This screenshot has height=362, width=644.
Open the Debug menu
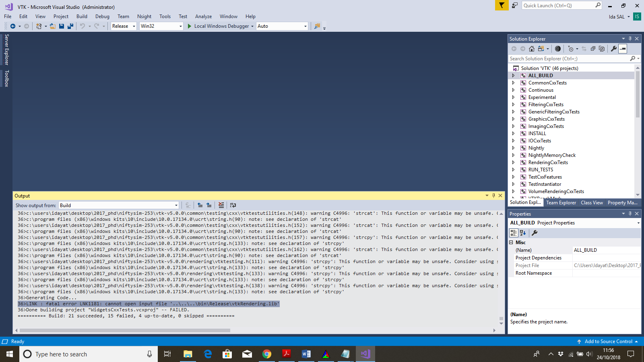click(x=102, y=16)
